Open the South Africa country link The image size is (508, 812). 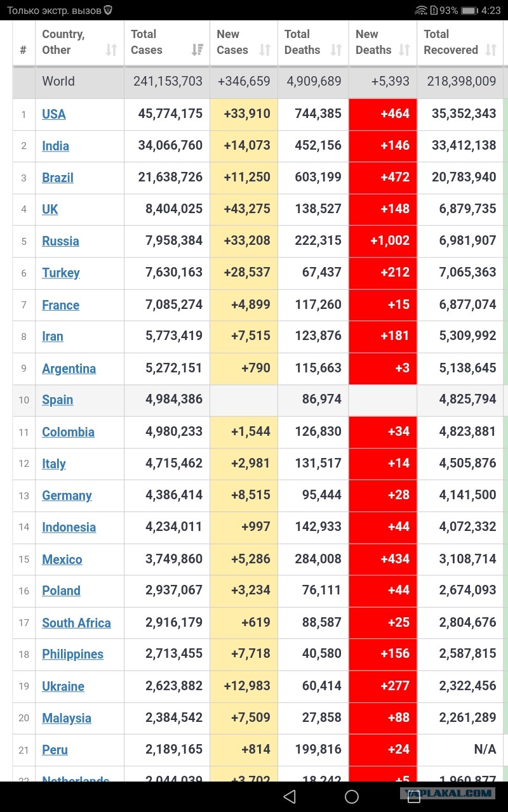pyautogui.click(x=76, y=623)
